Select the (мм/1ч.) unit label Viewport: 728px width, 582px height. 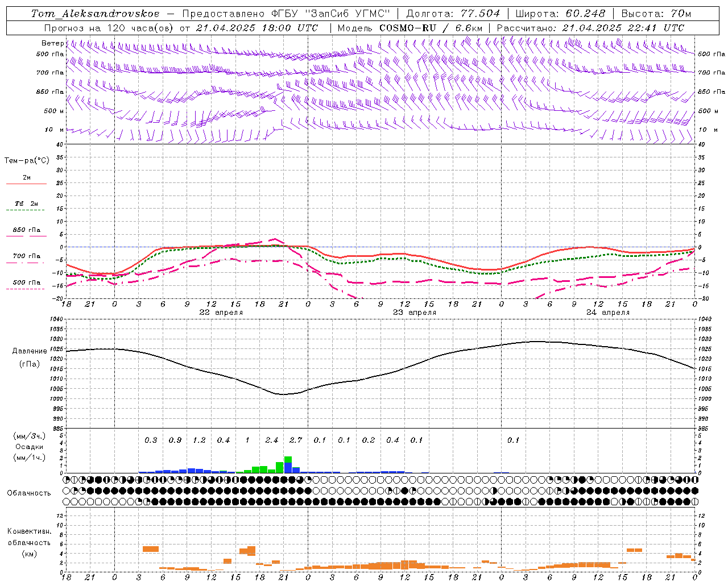[29, 458]
